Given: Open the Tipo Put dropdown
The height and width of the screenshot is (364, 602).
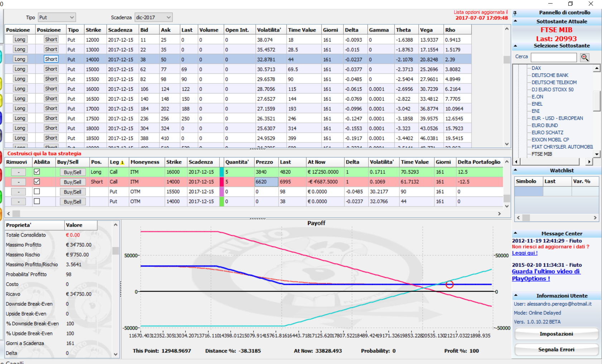Looking at the screenshot, I should (x=57, y=17).
